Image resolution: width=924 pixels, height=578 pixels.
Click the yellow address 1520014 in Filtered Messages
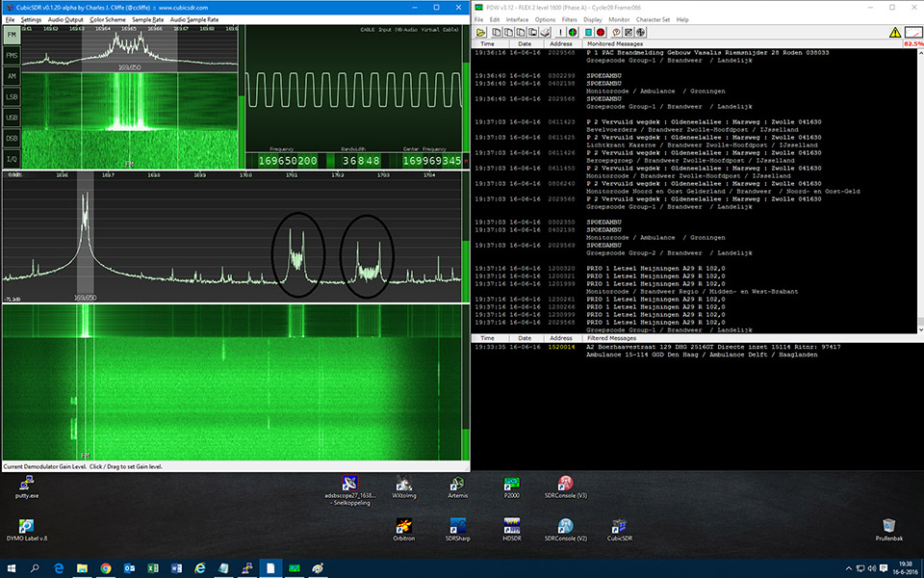pos(561,347)
